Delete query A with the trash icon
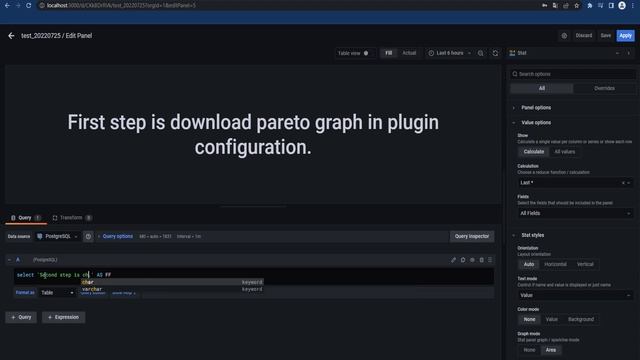Viewport: 640px width, 360px height. [x=482, y=260]
